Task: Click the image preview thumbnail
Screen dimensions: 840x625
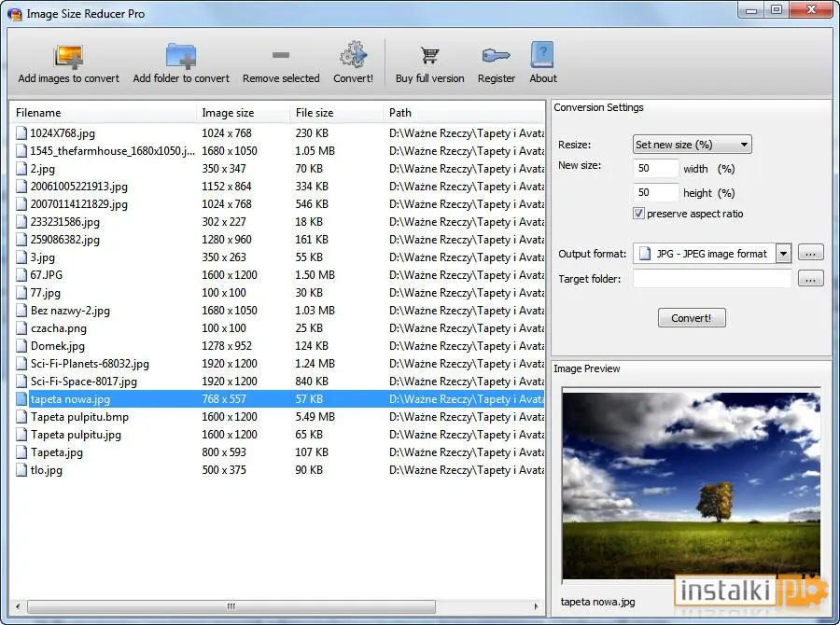Action: [691, 486]
